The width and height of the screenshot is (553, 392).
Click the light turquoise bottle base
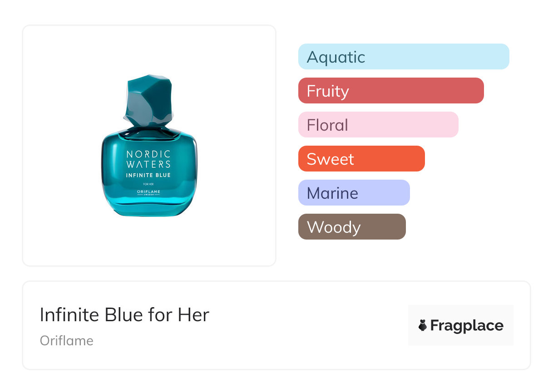coord(148,208)
